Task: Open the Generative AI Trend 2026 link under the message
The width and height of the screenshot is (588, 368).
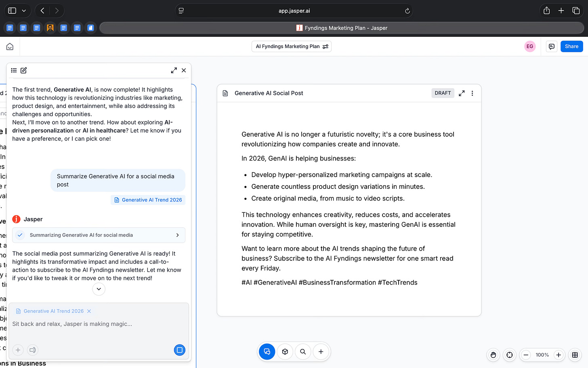Action: (148, 200)
